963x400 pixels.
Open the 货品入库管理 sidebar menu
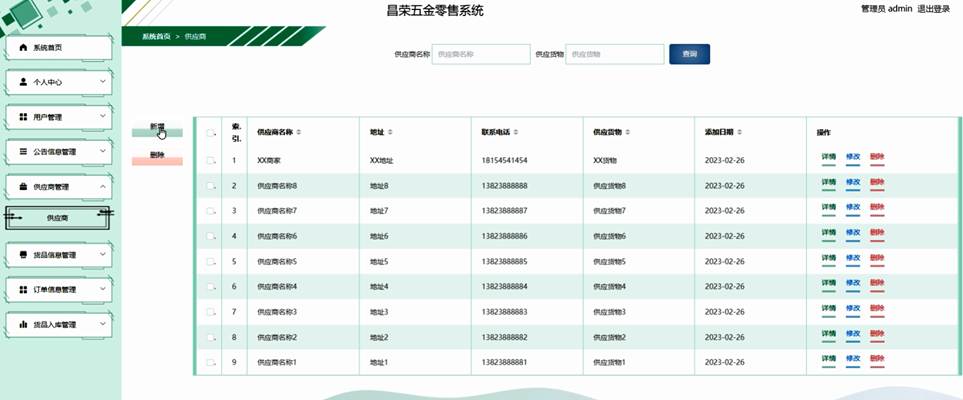58,324
